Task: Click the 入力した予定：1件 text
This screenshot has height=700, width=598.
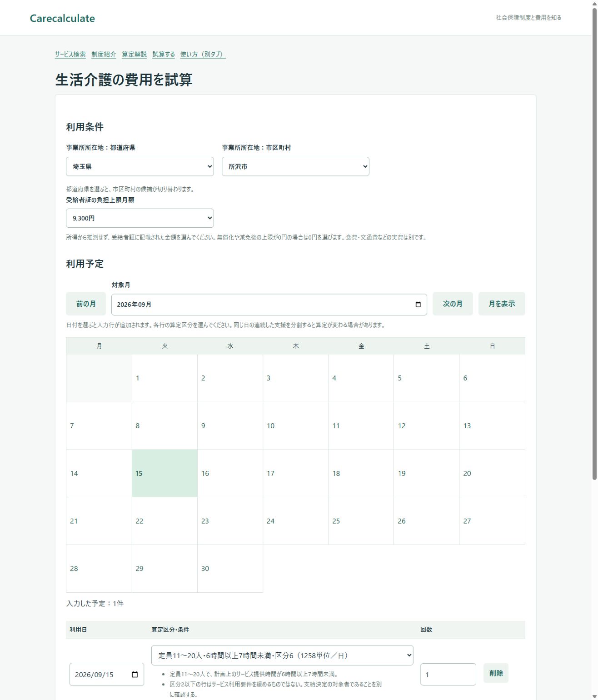Action: click(x=95, y=604)
